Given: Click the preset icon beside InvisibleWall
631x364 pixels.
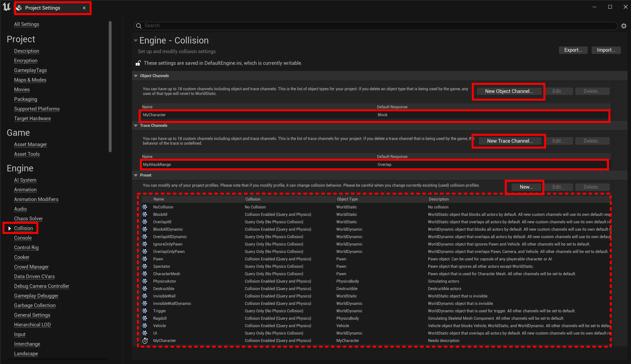Looking at the screenshot, I should (145, 296).
